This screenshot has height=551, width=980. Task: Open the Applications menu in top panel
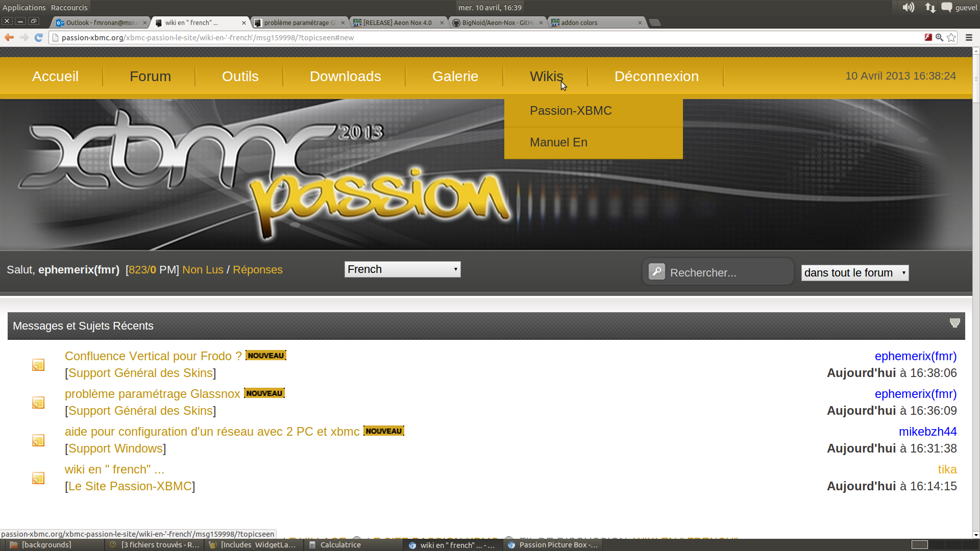24,7
